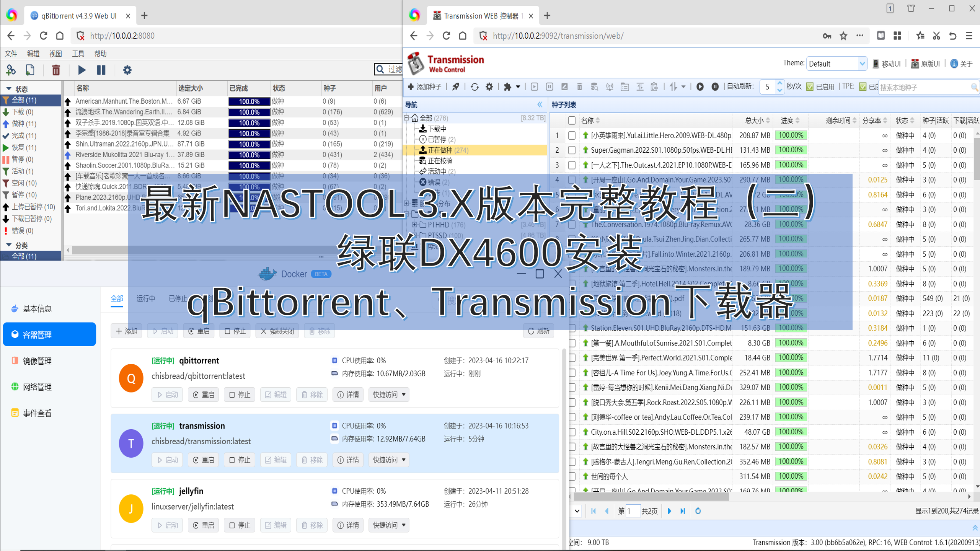Increase auto refresh interval stepper
The height and width of the screenshot is (551, 980).
pyautogui.click(x=780, y=83)
